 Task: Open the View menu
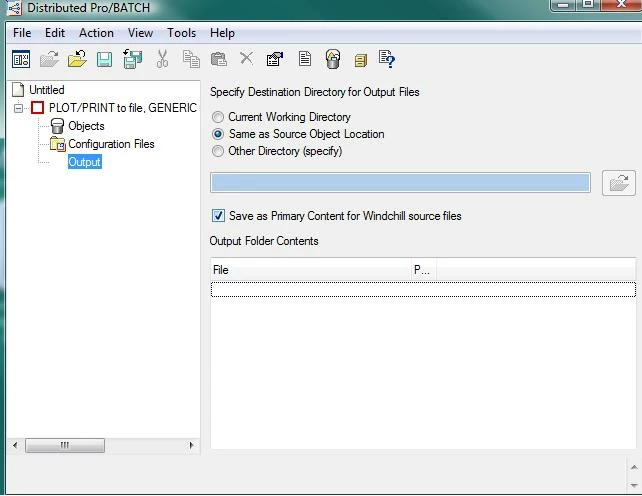[140, 33]
